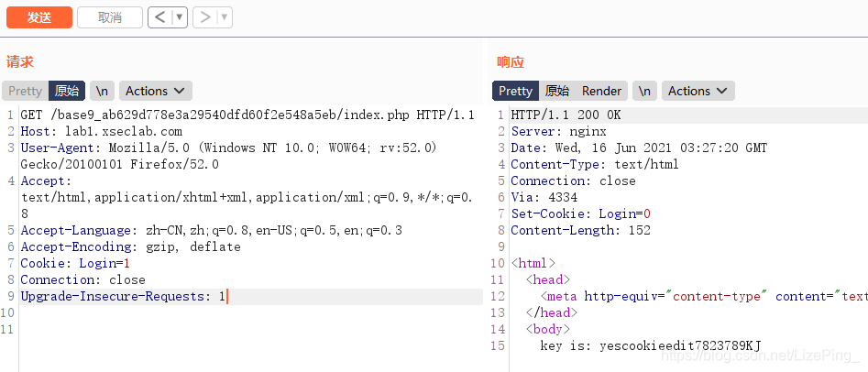
Task: Click the 取消 cancel button
Action: click(x=110, y=17)
